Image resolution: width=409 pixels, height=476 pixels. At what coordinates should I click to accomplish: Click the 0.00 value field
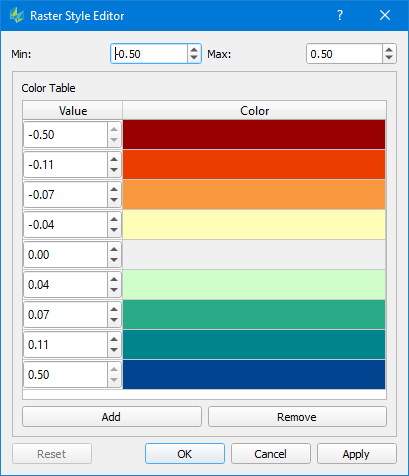(x=65, y=255)
